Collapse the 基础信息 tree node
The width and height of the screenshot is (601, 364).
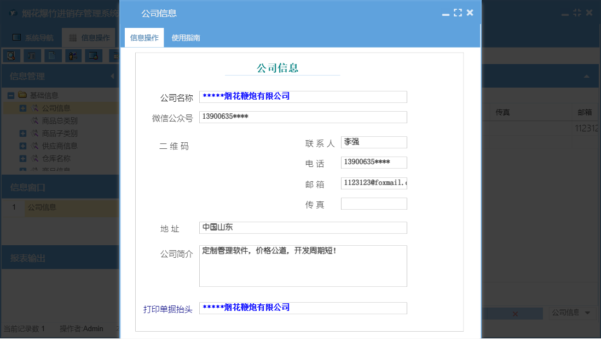[x=11, y=95]
